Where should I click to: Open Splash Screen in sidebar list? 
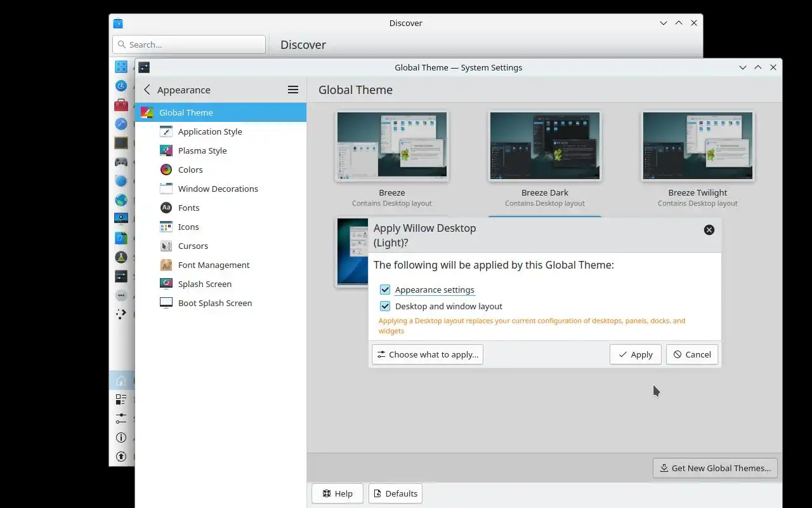(220, 284)
